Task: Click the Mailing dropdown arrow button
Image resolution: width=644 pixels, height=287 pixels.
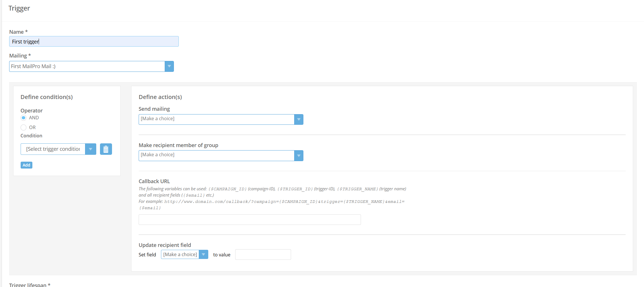Action: tap(169, 66)
